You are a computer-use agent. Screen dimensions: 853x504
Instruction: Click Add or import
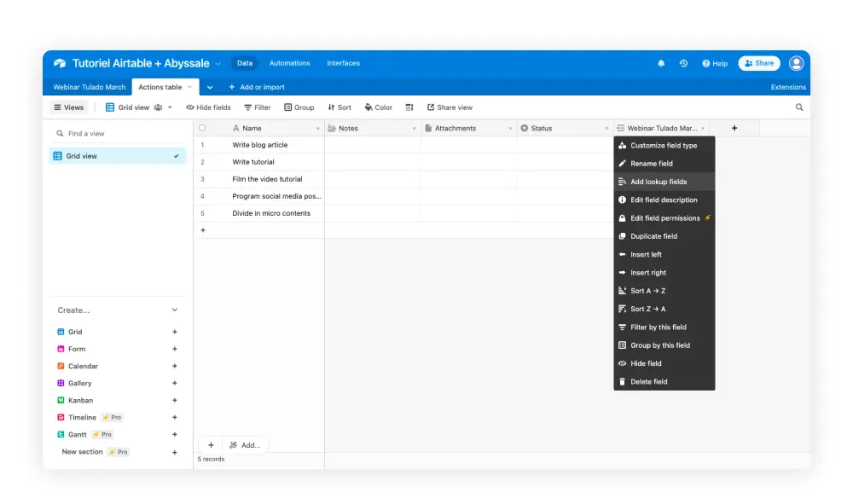click(257, 87)
